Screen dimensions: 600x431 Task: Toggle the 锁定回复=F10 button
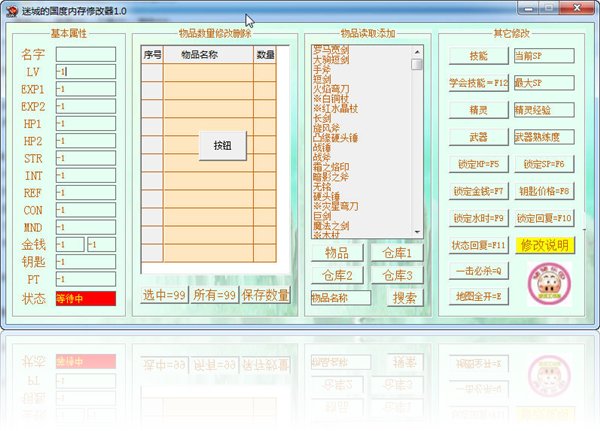544,218
